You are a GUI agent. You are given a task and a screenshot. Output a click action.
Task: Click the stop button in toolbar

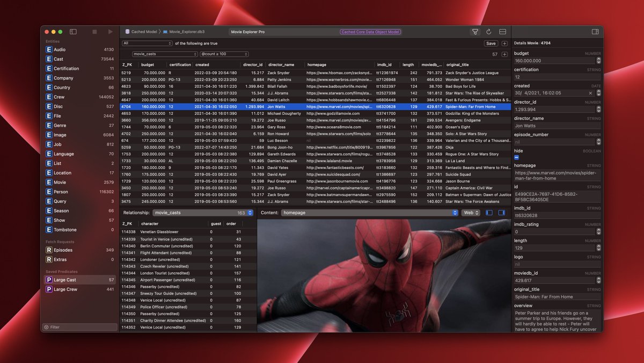pyautogui.click(x=94, y=32)
